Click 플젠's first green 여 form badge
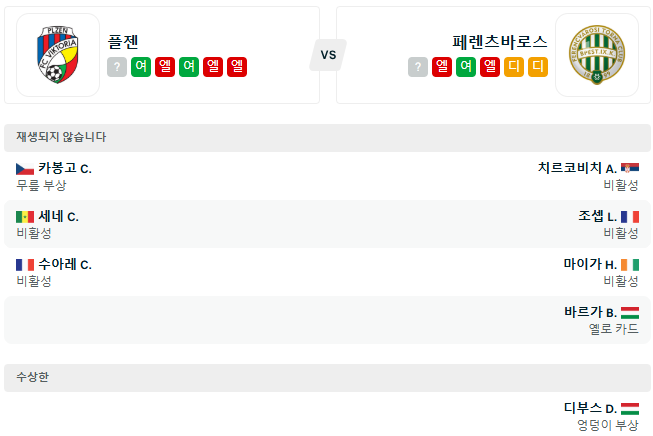The height and width of the screenshot is (436, 653). (x=141, y=67)
